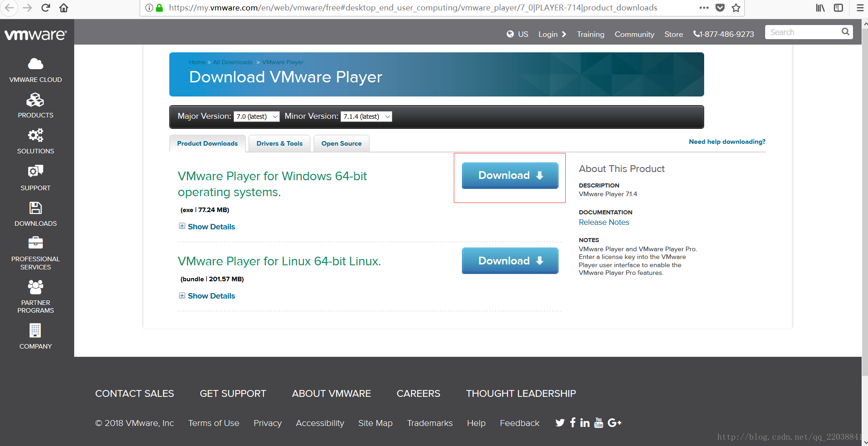868x446 pixels.
Task: Open page actions three-dots menu
Action: [x=704, y=8]
